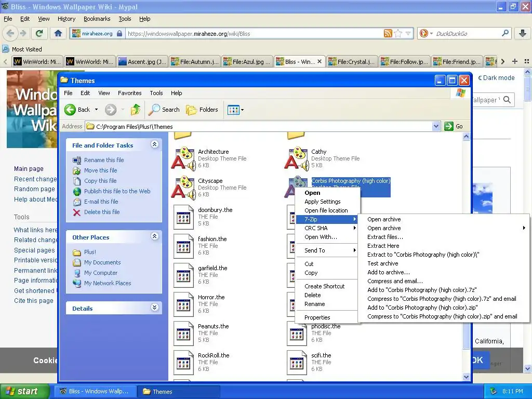Viewport: 532px width, 399px height.
Task: Select Peanuts.the file icon
Action: click(x=183, y=334)
